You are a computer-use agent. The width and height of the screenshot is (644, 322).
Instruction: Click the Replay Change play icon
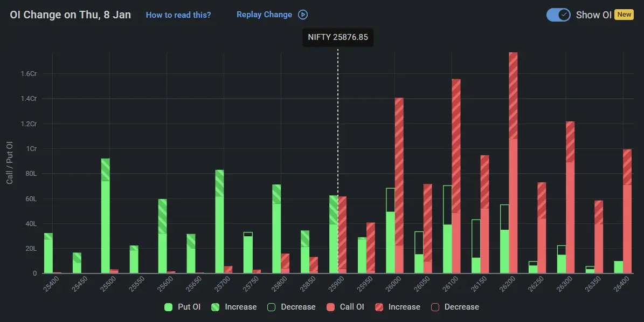pyautogui.click(x=303, y=15)
